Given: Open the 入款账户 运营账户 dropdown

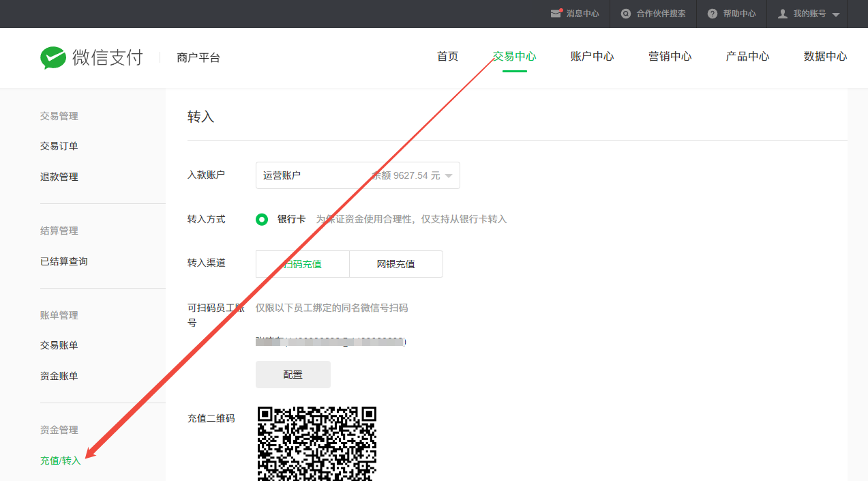Looking at the screenshot, I should pyautogui.click(x=358, y=175).
